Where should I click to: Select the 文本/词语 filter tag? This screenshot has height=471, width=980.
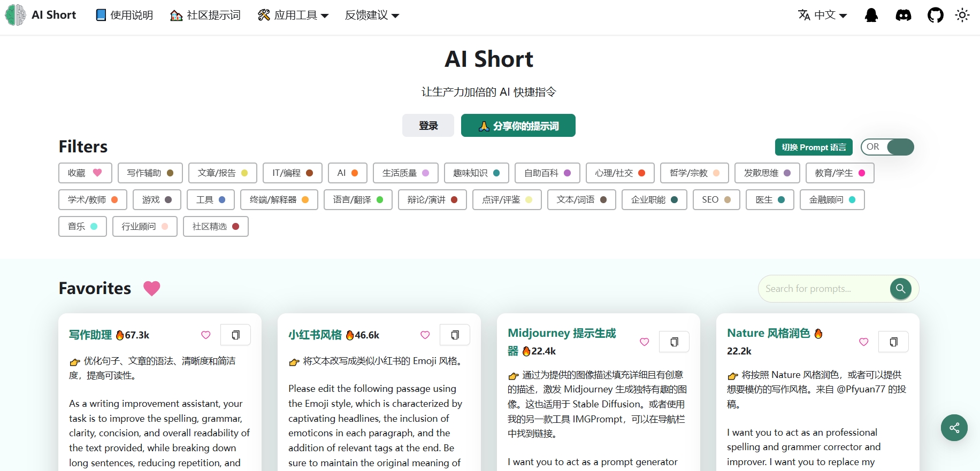[581, 199]
